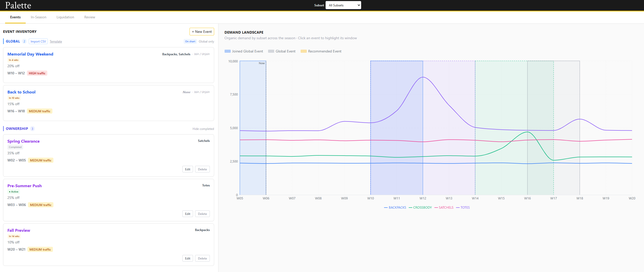This screenshot has width=644, height=272.
Task: Toggle the On chart filter
Action: point(190,41)
